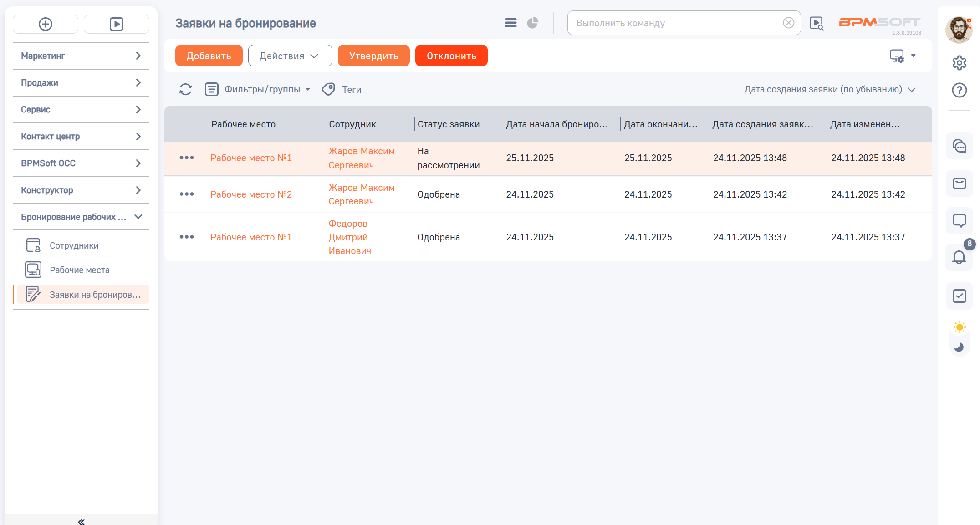The height and width of the screenshot is (525, 980).
Task: Open the Tags icon
Action: 328,89
